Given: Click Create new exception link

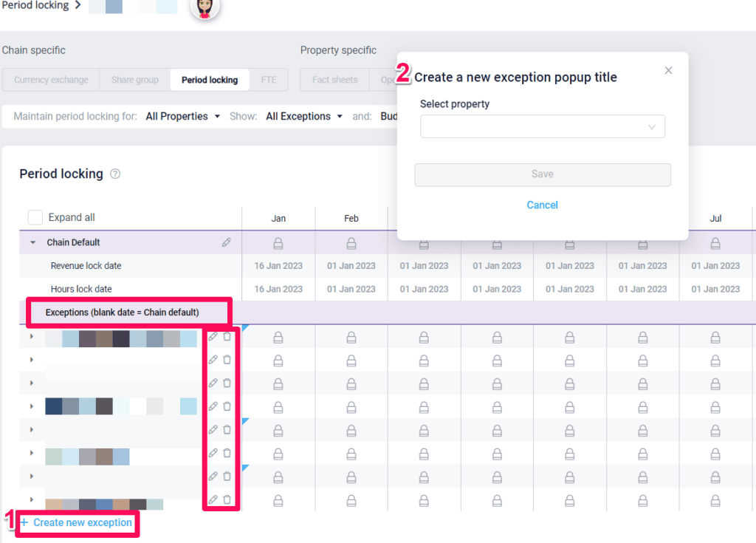Looking at the screenshot, I should (x=82, y=522).
